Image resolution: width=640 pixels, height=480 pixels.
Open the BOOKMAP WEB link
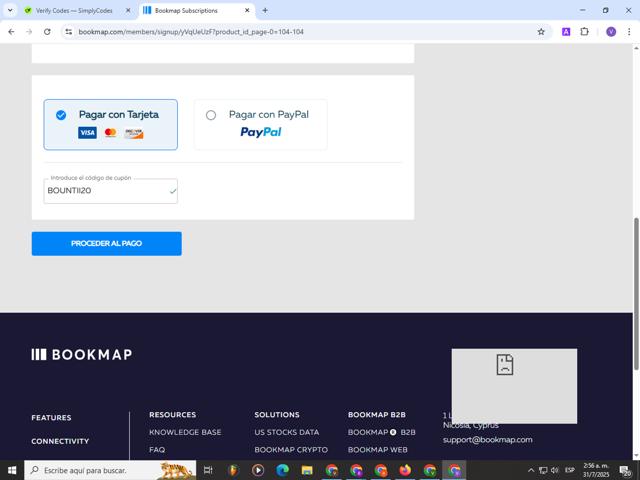pyautogui.click(x=378, y=449)
